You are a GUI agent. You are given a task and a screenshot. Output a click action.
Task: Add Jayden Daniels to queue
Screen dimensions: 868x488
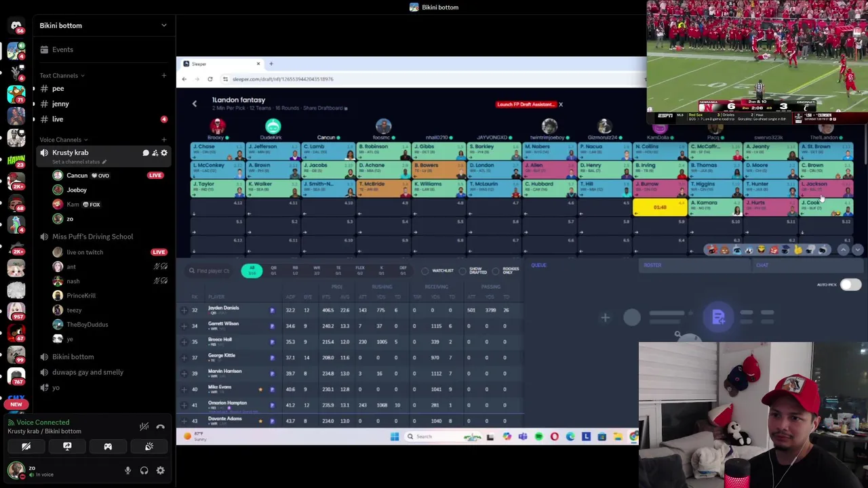tap(184, 310)
